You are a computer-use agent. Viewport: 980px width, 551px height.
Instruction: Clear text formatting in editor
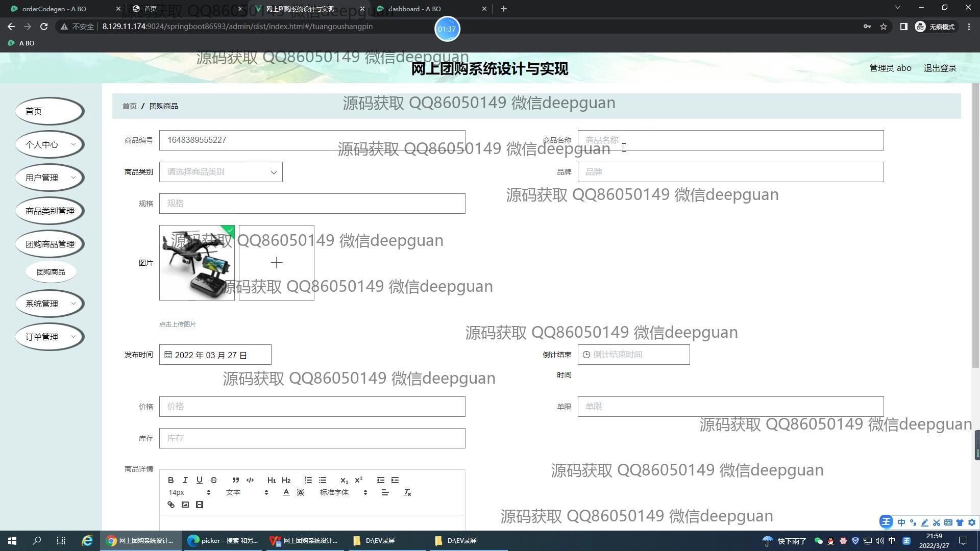pyautogui.click(x=407, y=492)
